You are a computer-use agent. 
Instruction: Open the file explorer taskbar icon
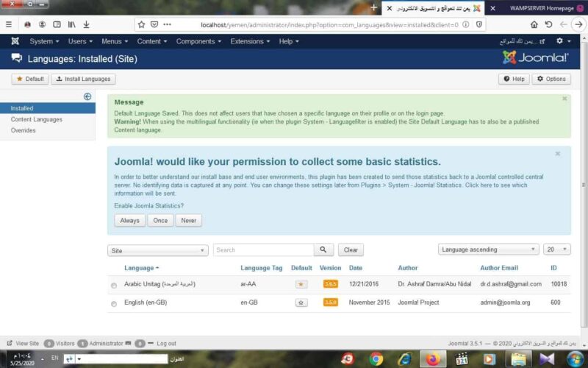tap(519, 359)
